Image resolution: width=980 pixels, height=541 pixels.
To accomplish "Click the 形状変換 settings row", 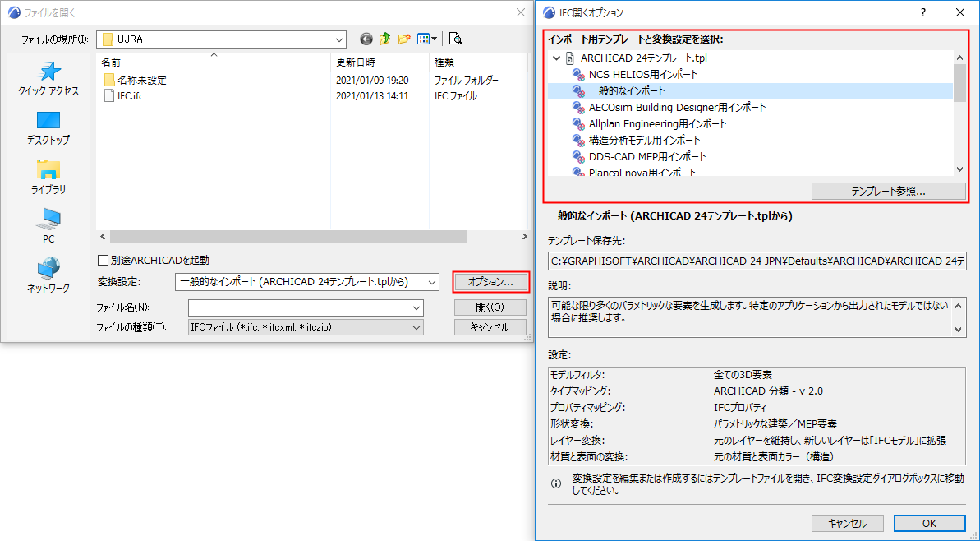I will pos(757,424).
